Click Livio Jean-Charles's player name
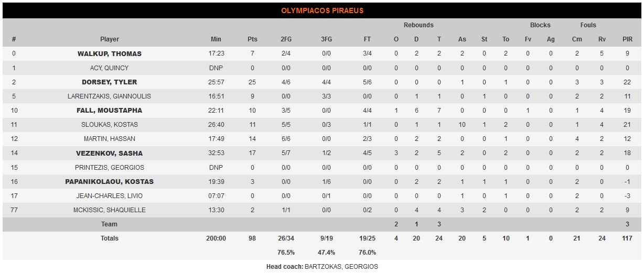Screen dimensions: 644x273 (x=109, y=196)
